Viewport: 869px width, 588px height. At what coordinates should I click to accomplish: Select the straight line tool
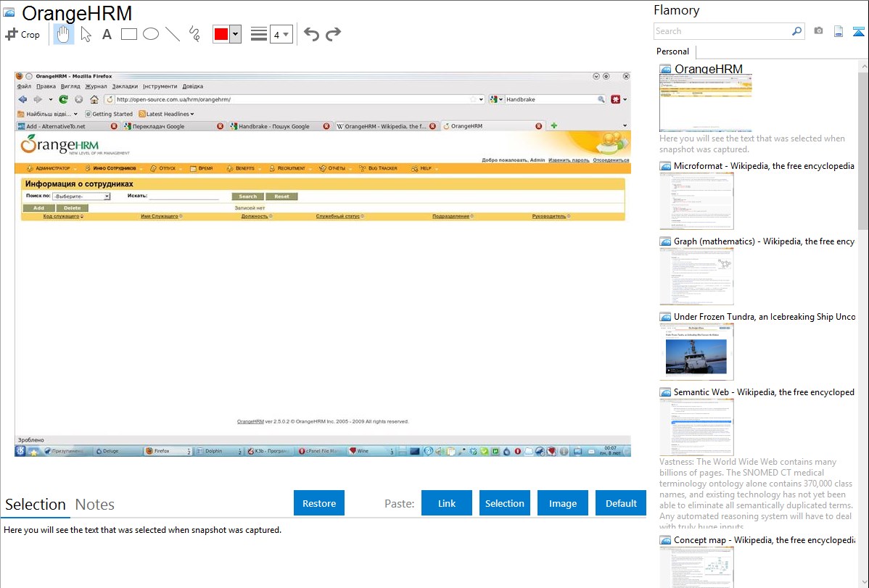pos(173,34)
